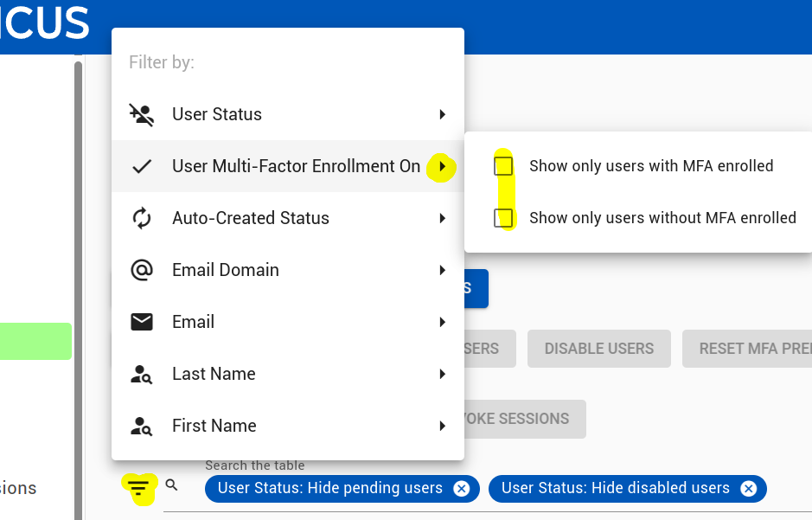Viewport: 812px width, 520px height.
Task: Remove the Hide disabled users chip
Action: pyautogui.click(x=748, y=488)
